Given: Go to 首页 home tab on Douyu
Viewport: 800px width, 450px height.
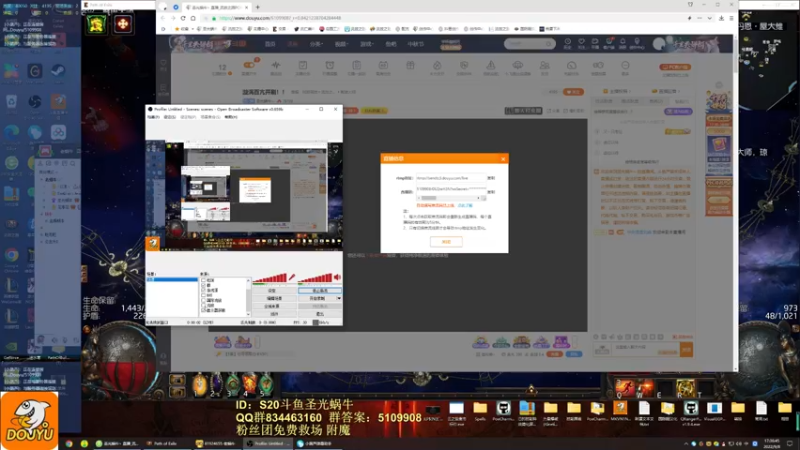Looking at the screenshot, I should point(270,44).
